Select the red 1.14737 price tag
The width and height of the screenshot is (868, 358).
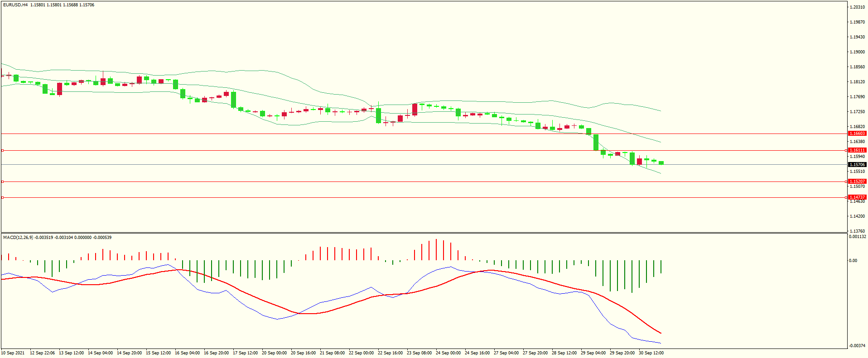pyautogui.click(x=857, y=197)
